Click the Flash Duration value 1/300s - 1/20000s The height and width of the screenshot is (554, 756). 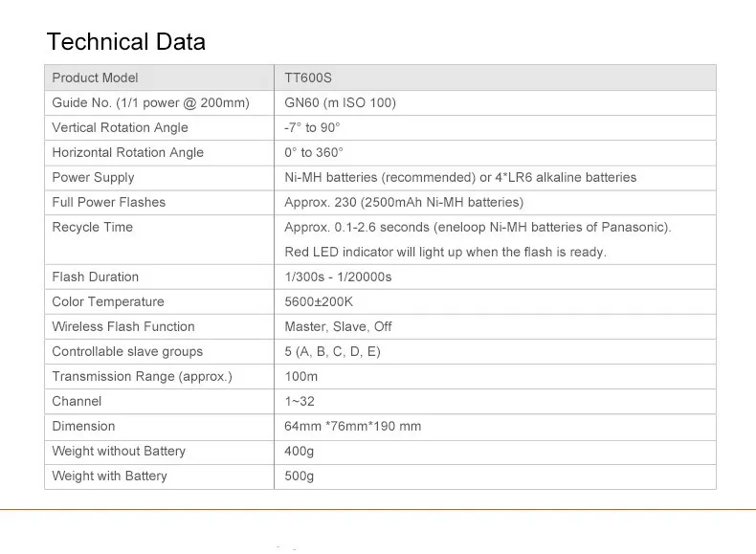click(x=338, y=277)
